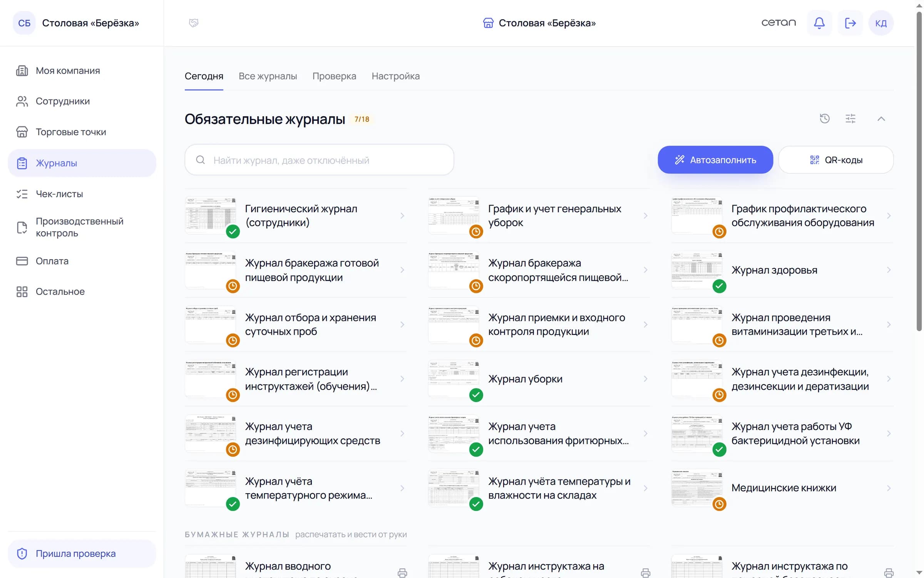
Task: Open Медицинские книжки chevron arrow
Action: tap(889, 488)
